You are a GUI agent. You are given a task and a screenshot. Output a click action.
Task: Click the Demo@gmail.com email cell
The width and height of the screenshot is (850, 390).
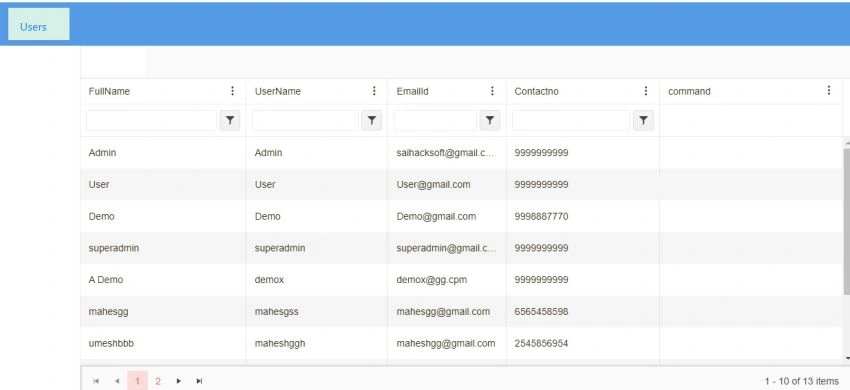click(x=447, y=216)
